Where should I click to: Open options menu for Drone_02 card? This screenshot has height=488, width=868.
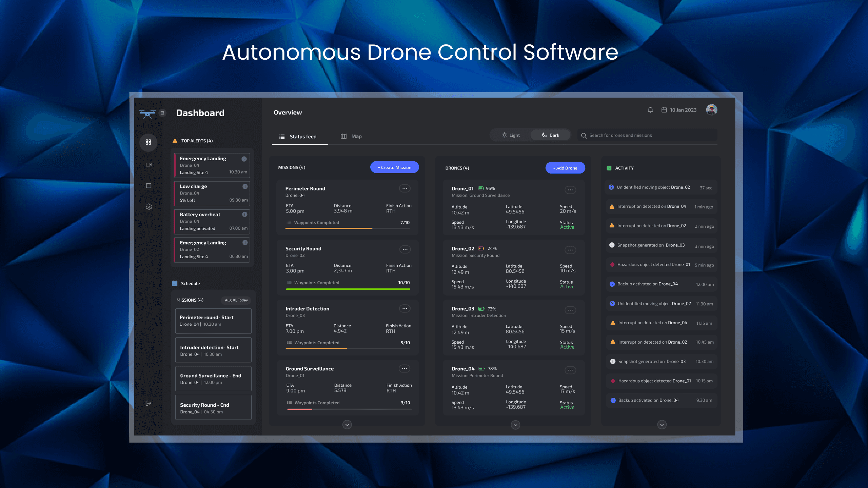pos(570,250)
